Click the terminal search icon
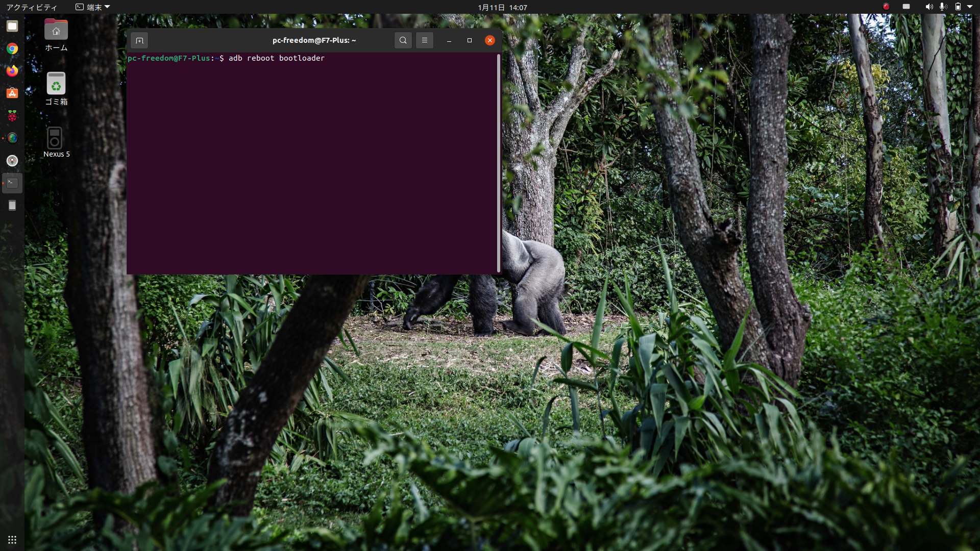This screenshot has width=980, height=551. pyautogui.click(x=403, y=40)
